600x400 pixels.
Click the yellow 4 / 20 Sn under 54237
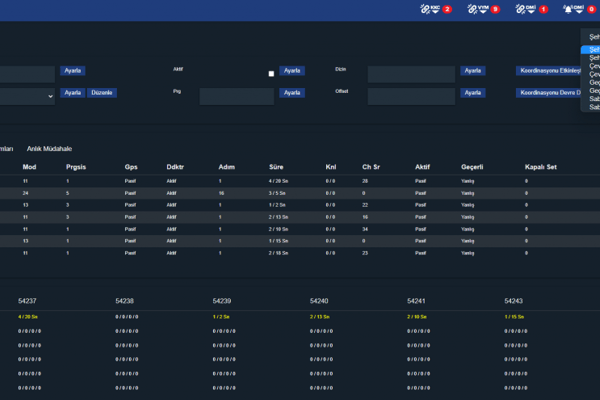point(28,317)
